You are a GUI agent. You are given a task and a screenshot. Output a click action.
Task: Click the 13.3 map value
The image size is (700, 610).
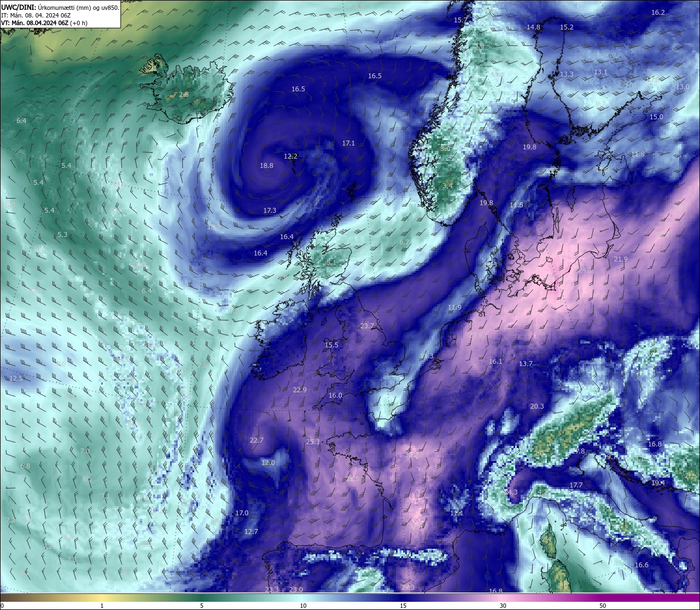(x=567, y=74)
